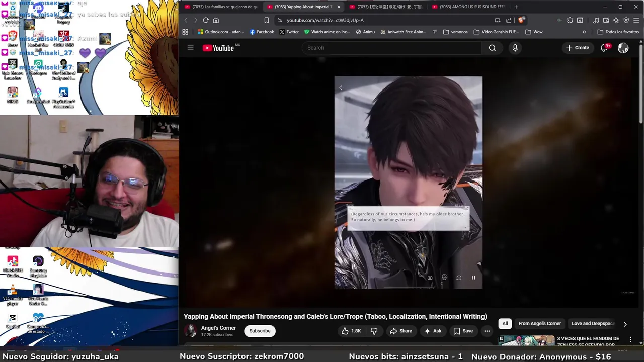Start voice search with the microphone icon
This screenshot has height=362, width=644.
(515, 48)
